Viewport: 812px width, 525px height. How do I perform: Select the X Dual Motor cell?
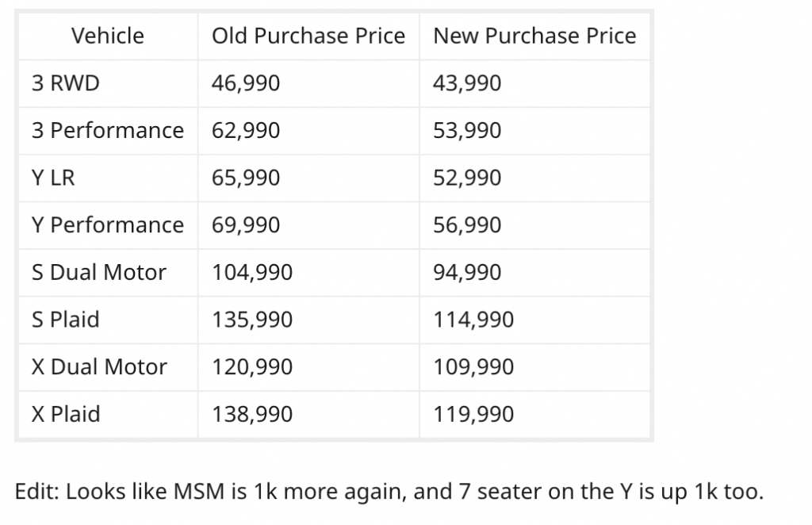pyautogui.click(x=108, y=367)
